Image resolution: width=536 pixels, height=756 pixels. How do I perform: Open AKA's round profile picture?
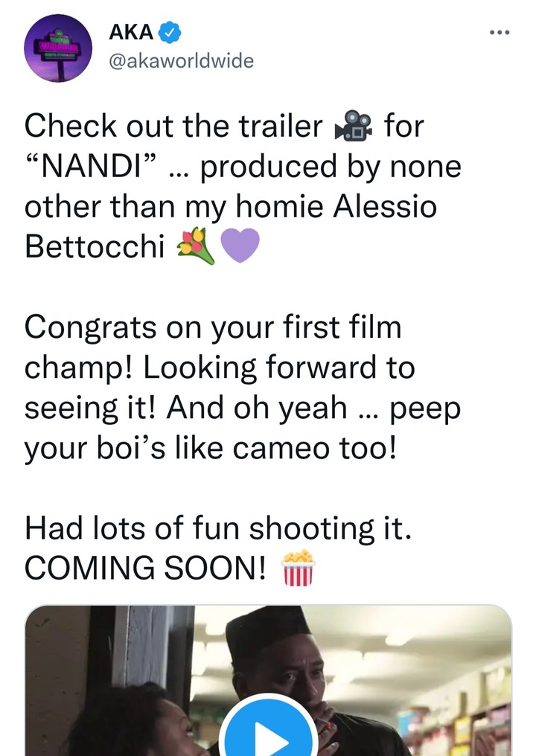(58, 48)
